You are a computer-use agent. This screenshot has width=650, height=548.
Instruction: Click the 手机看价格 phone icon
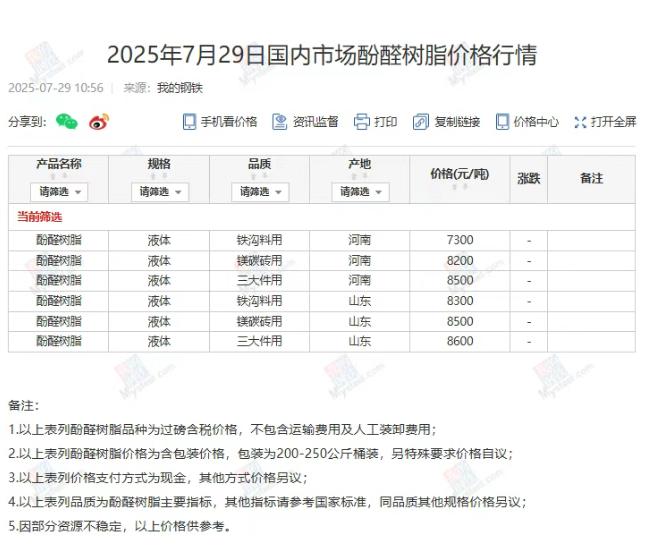[190, 122]
